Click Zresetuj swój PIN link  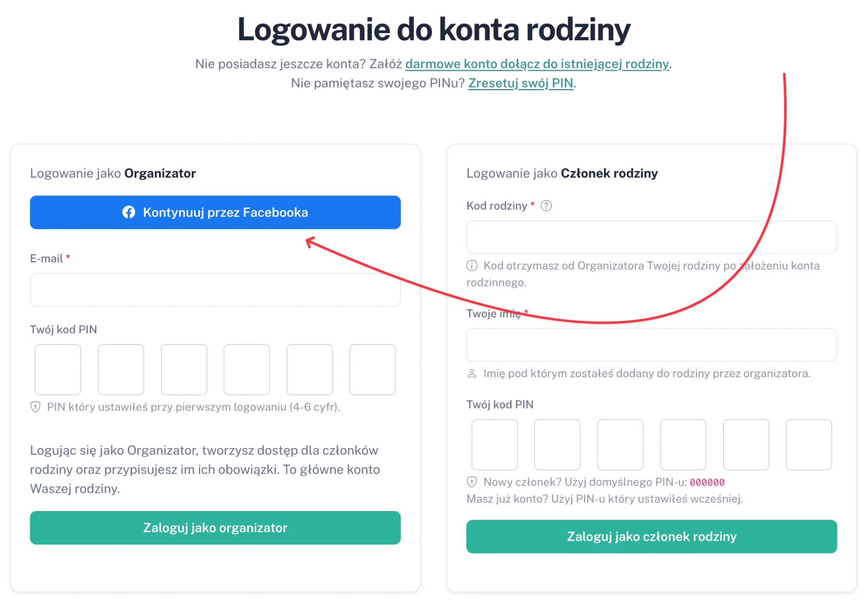click(x=521, y=83)
